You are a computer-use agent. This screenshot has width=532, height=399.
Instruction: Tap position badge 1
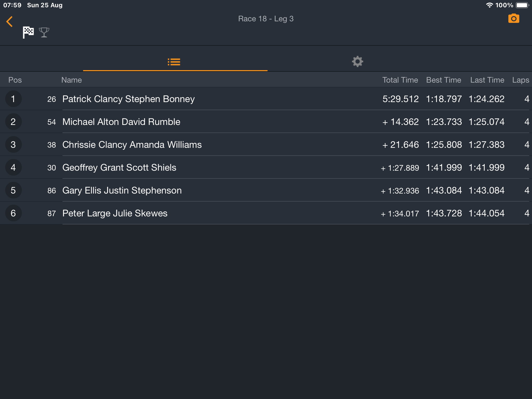pyautogui.click(x=13, y=99)
